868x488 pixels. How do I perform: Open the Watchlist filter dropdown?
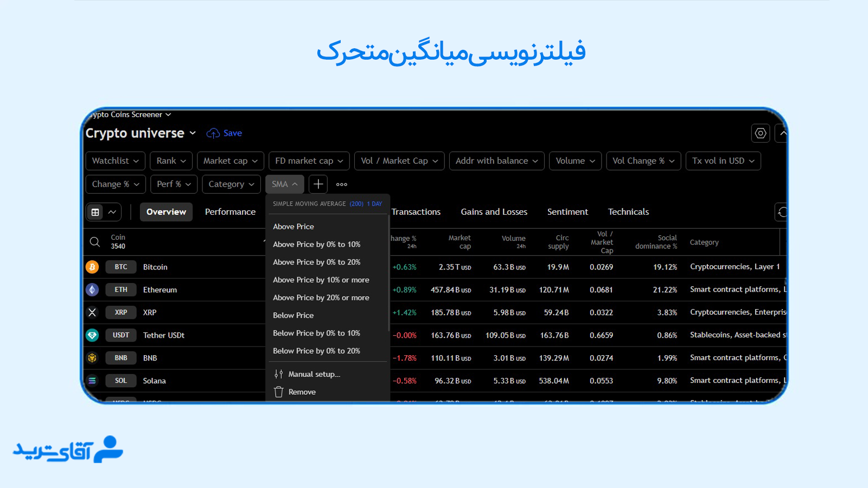coord(115,160)
